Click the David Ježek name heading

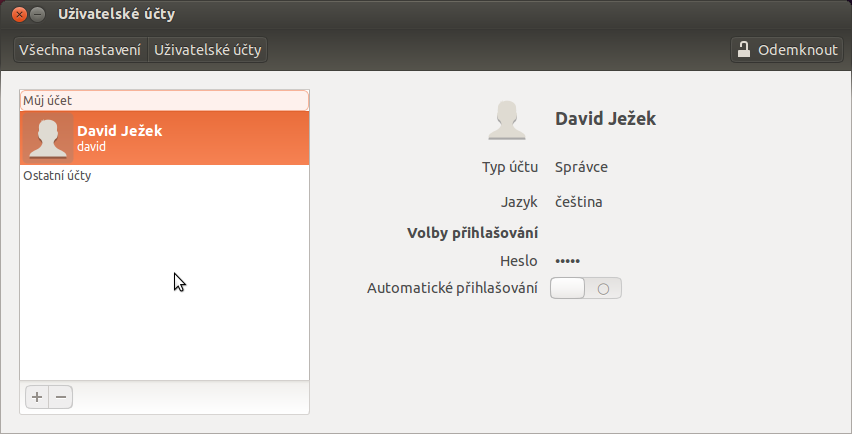pos(605,118)
